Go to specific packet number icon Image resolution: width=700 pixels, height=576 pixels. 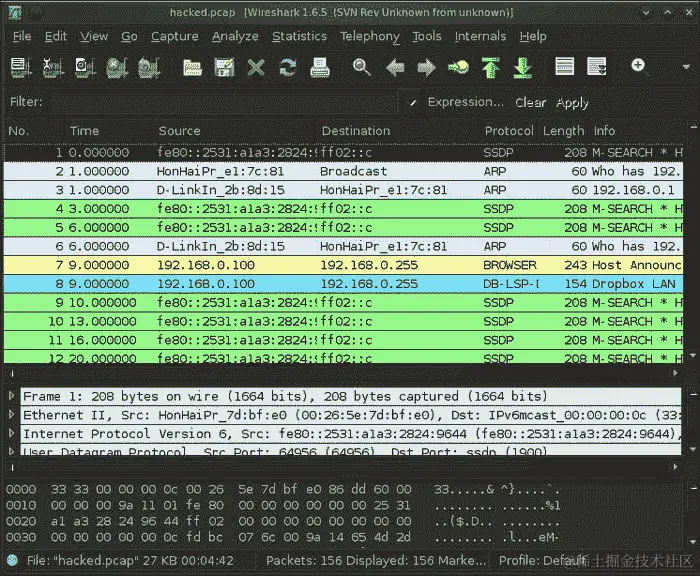click(x=458, y=67)
